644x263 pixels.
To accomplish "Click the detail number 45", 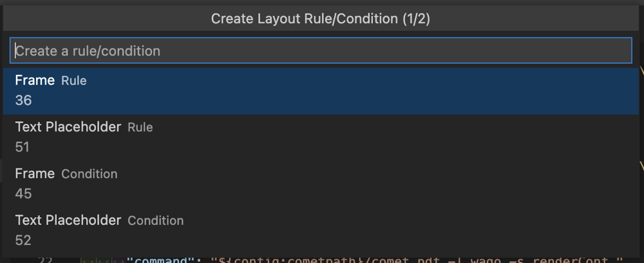I will [23, 193].
